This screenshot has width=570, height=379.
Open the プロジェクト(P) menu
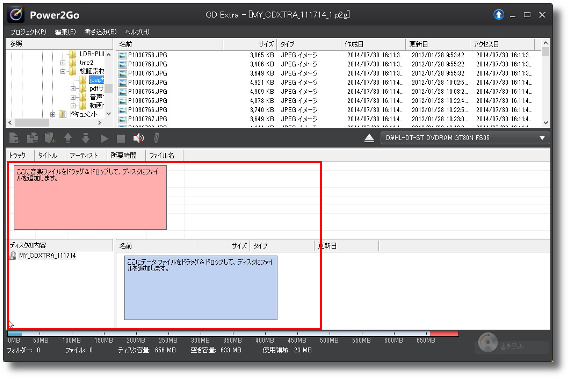click(x=28, y=32)
